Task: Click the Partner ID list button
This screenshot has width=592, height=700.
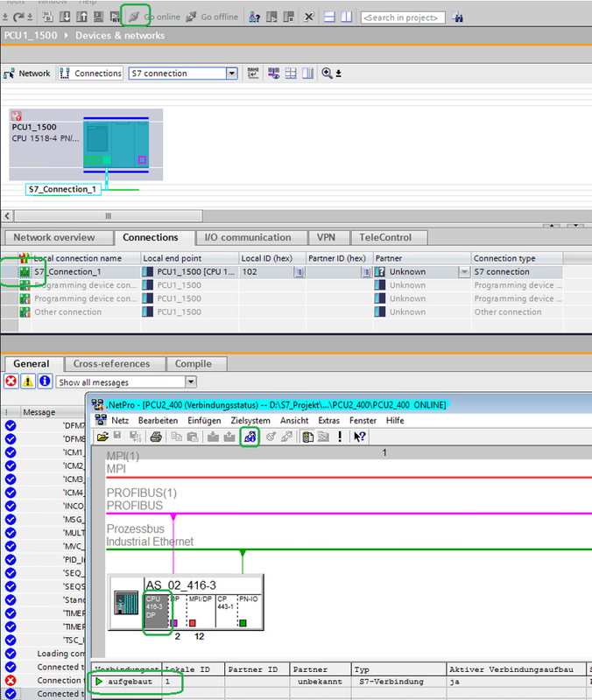Action: point(366,272)
